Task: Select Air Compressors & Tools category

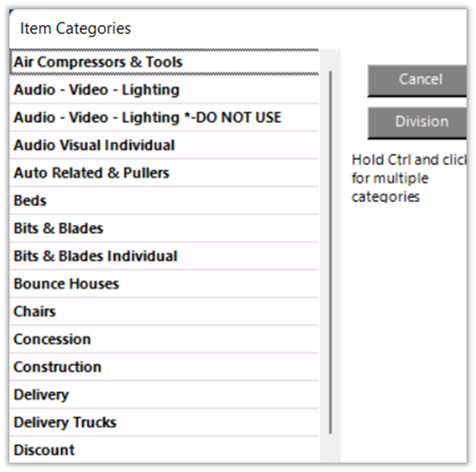Action: point(98,62)
